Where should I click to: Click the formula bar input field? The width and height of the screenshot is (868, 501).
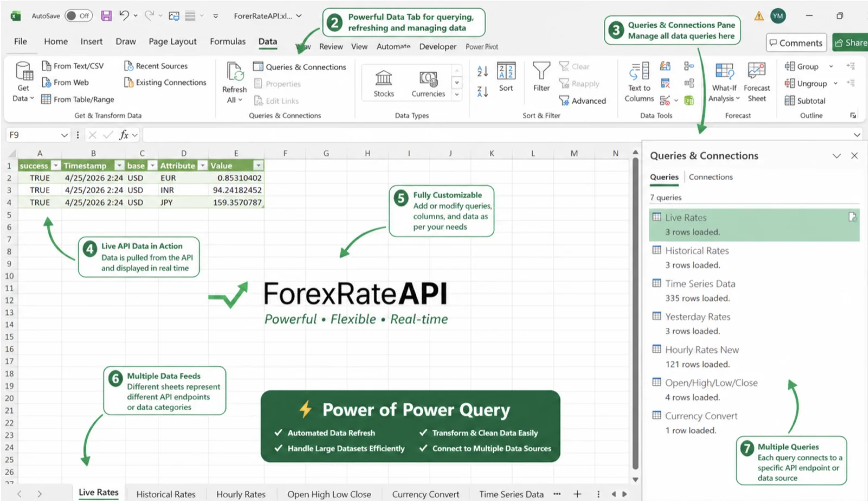tap(496, 135)
